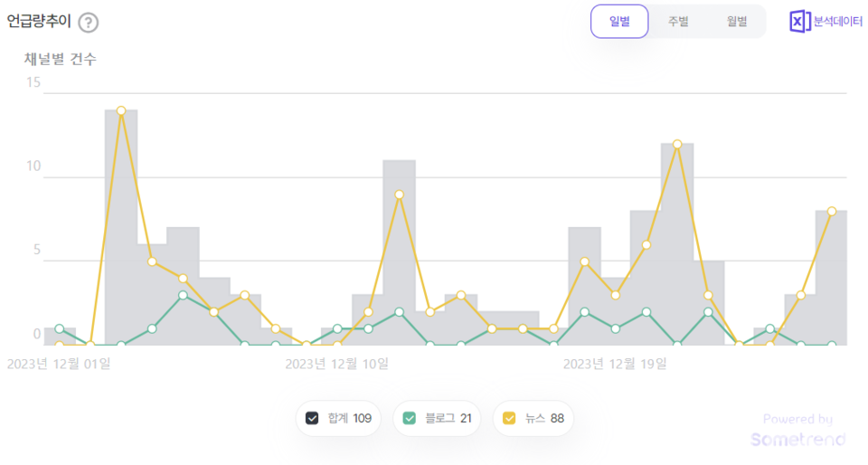Viewport: 868px width, 465px height.
Task: Click the last yellow news point at 8
Action: (832, 211)
